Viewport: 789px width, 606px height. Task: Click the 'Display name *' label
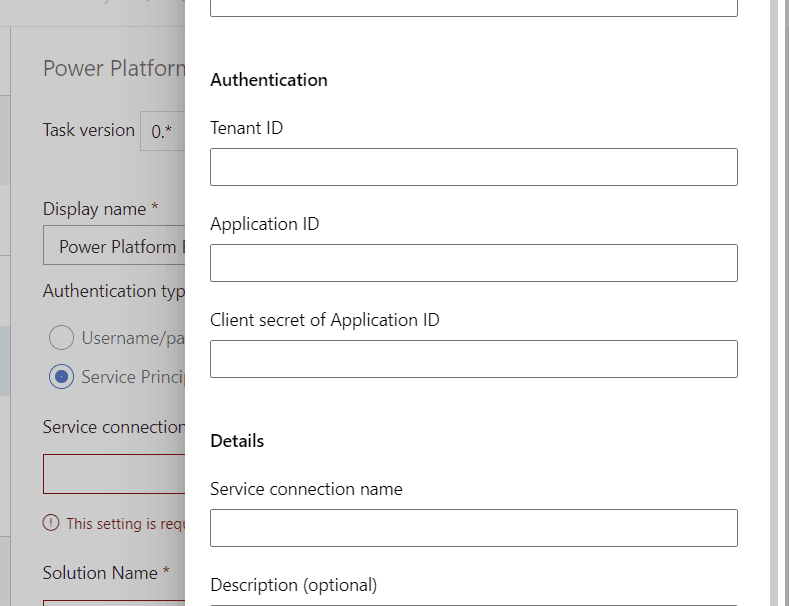point(101,209)
